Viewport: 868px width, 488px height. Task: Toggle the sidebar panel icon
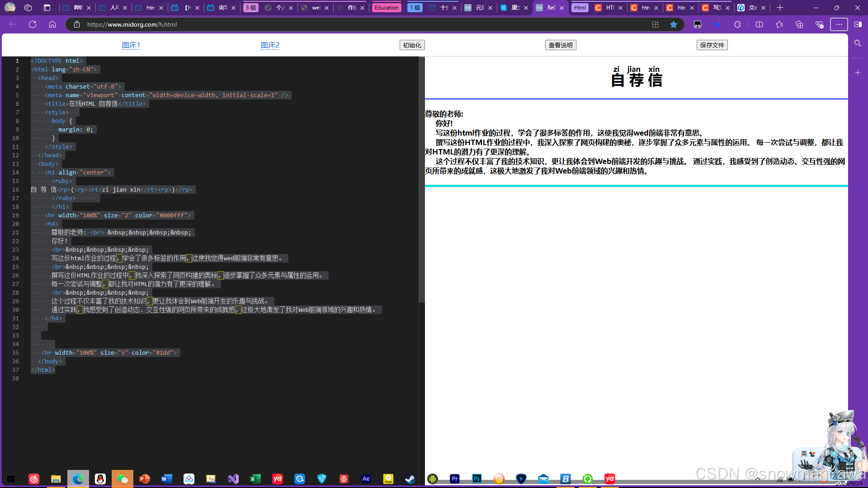(x=858, y=24)
